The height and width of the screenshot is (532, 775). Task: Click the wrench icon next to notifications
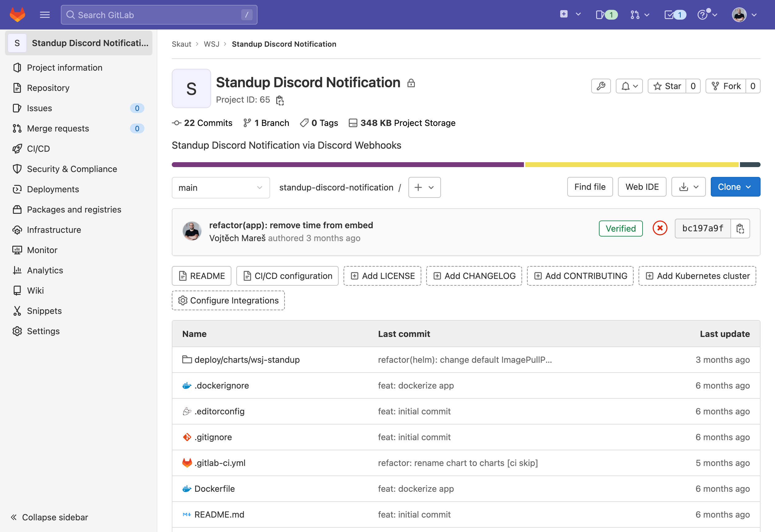pyautogui.click(x=600, y=86)
